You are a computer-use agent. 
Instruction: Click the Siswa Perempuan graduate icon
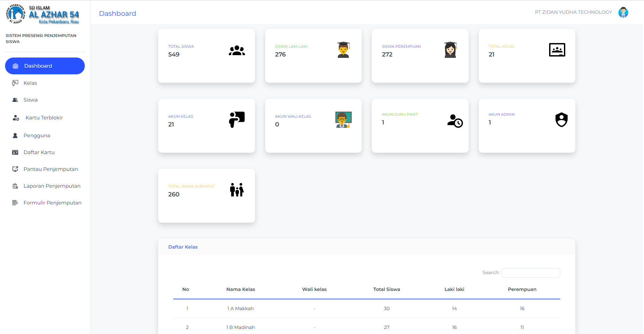[x=450, y=50]
